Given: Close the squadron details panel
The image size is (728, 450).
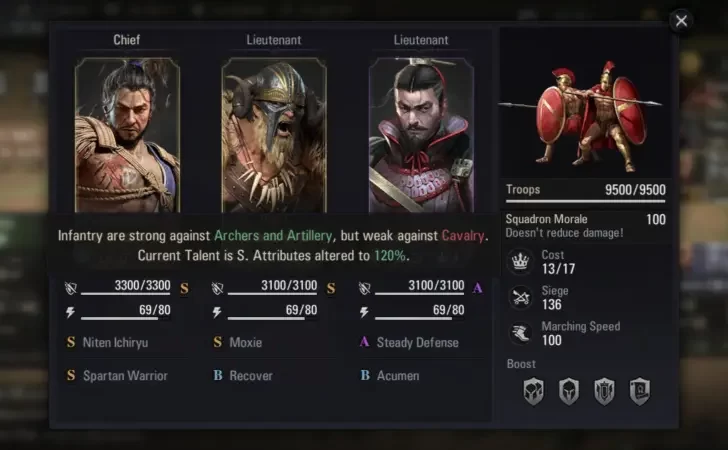Looking at the screenshot, I should (x=681, y=21).
